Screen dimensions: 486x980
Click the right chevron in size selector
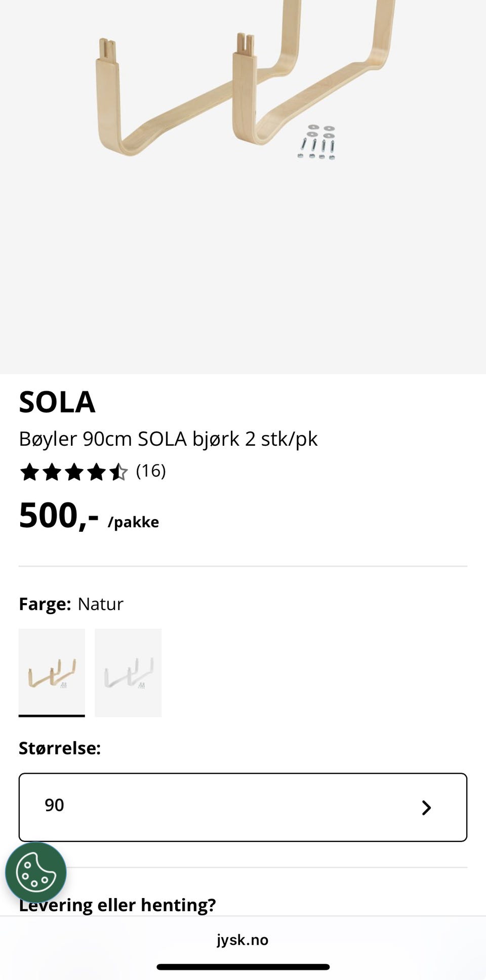[426, 807]
